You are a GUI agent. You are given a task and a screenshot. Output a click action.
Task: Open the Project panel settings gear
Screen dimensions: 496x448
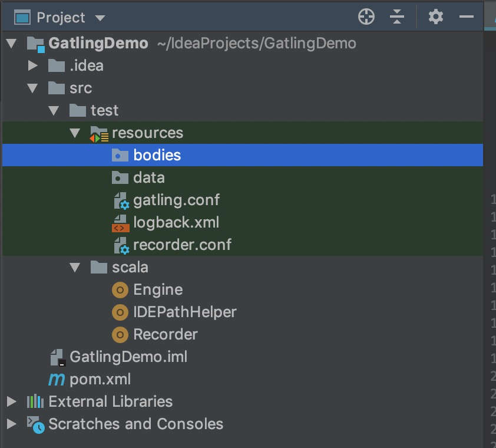[435, 17]
